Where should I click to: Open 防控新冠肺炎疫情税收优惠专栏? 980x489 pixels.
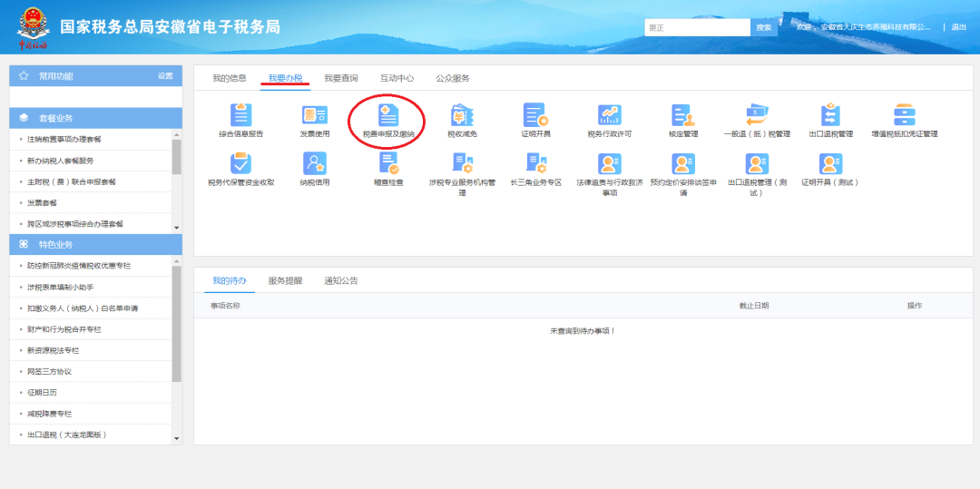click(79, 266)
